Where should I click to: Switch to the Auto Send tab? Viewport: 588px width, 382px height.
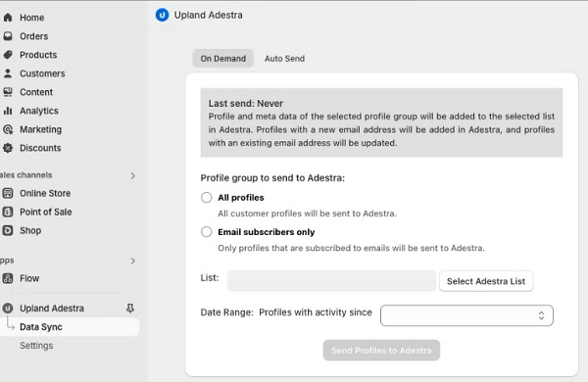click(284, 59)
